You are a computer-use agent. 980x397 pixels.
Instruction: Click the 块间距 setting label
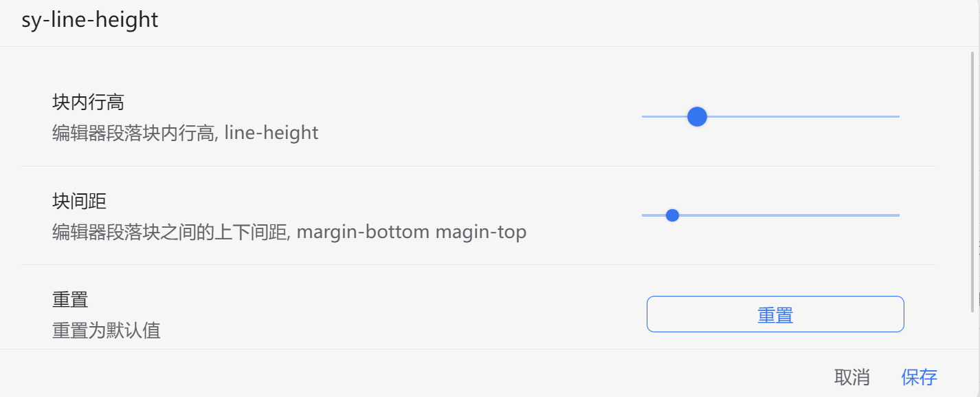tap(79, 201)
